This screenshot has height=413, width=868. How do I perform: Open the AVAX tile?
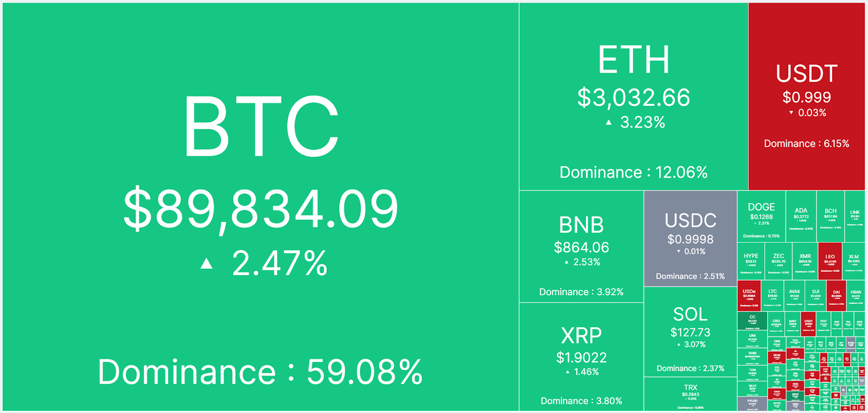794,296
